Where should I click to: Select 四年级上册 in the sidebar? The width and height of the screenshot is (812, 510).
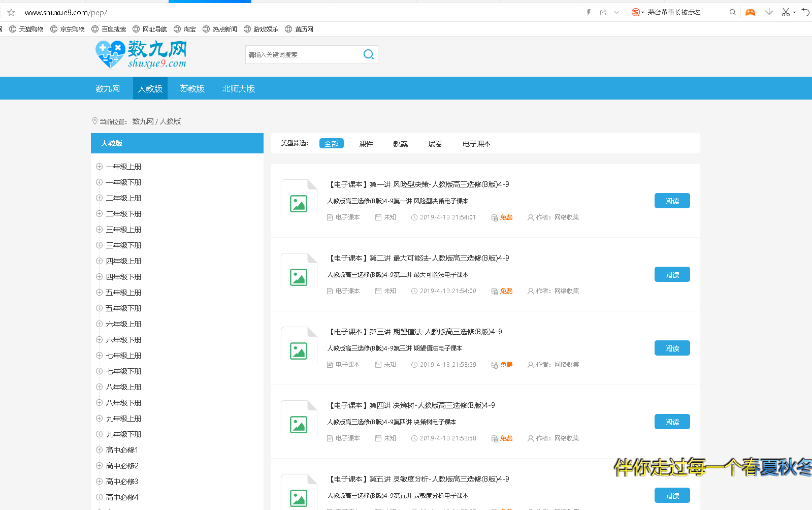[x=123, y=261]
